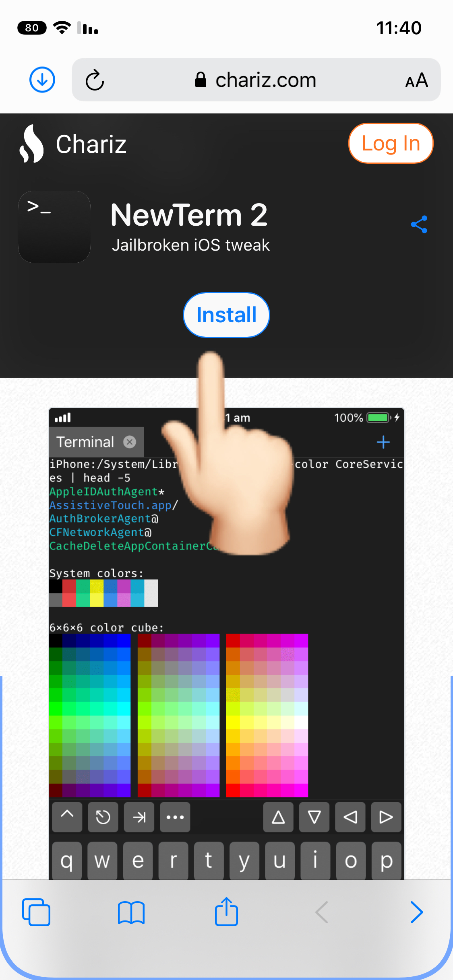Tap the 11:40 clock in status bar
This screenshot has height=980, width=453.
[399, 28]
